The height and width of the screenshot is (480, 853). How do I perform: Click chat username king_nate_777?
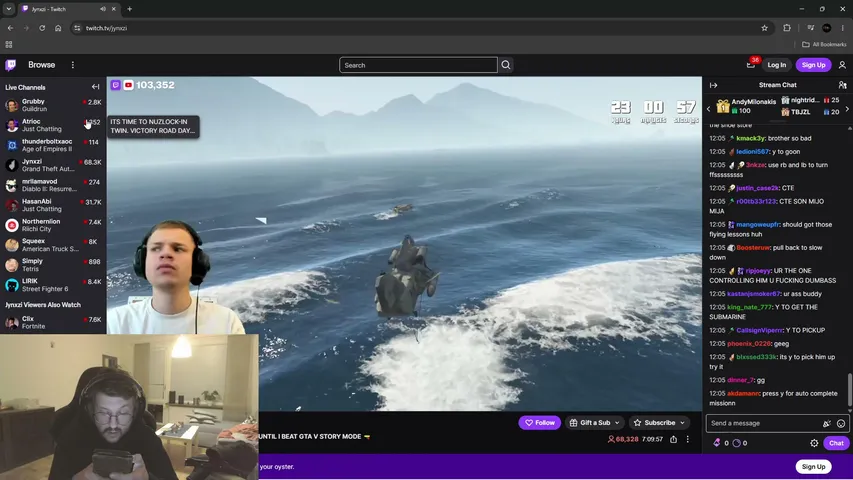(x=749, y=307)
